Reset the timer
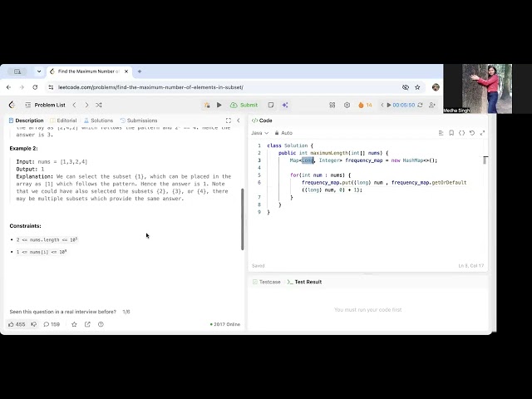Image resolution: width=532 pixels, height=399 pixels. point(420,106)
